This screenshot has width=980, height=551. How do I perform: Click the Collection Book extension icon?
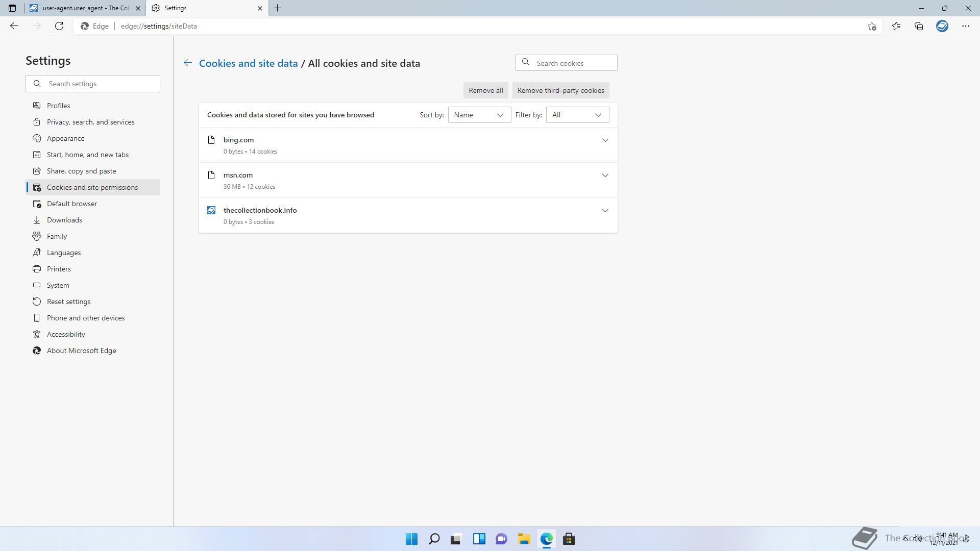942,26
